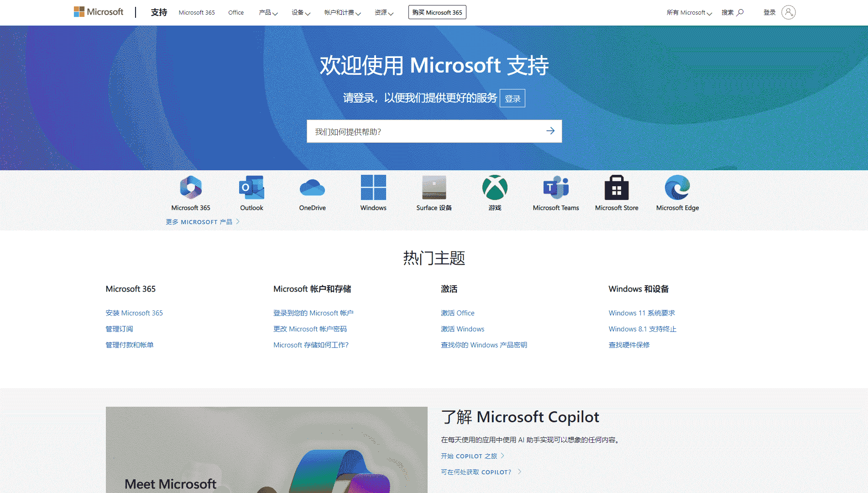This screenshot has height=493, width=868.
Task: Click the 热门主题 heading
Action: pos(434,258)
